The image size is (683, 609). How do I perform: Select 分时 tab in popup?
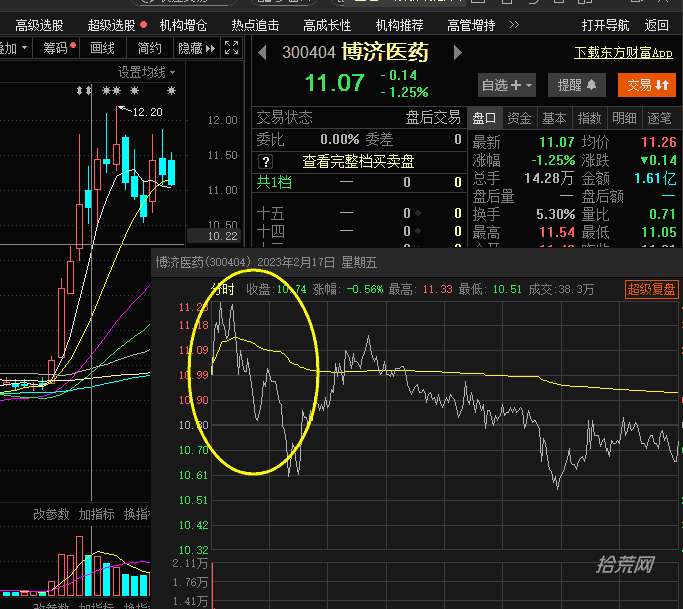(223, 289)
